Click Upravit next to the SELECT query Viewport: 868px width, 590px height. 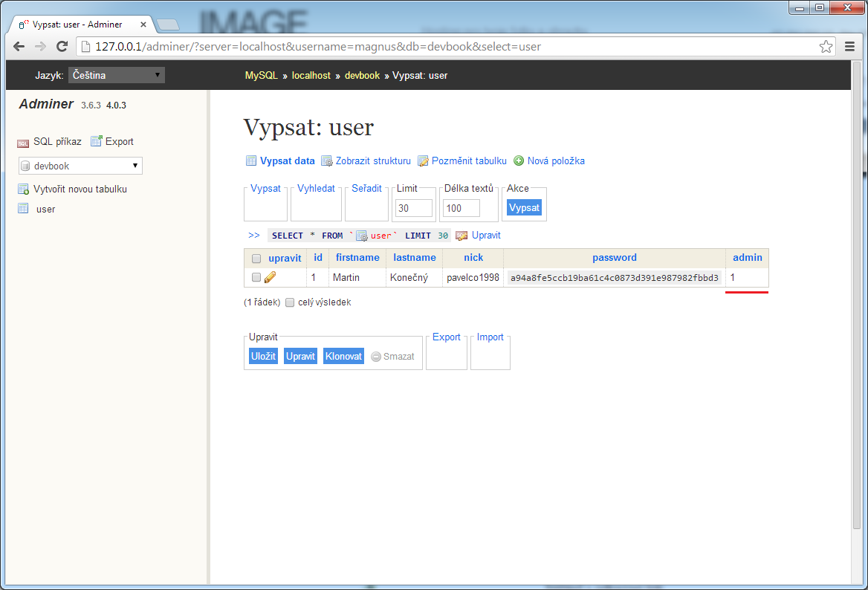click(484, 235)
